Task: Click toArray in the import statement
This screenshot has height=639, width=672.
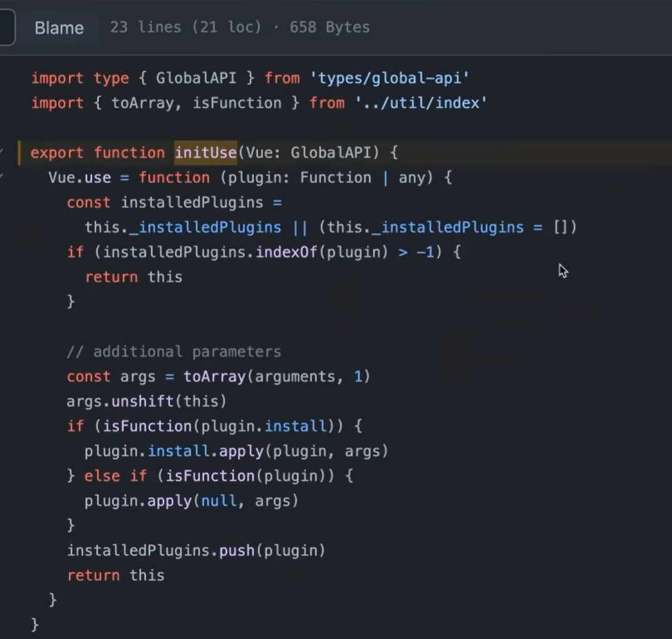Action: [142, 103]
